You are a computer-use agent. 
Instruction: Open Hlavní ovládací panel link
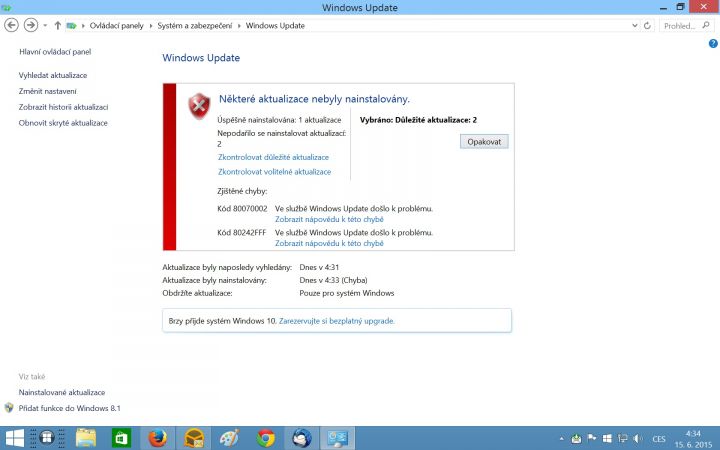click(x=55, y=52)
